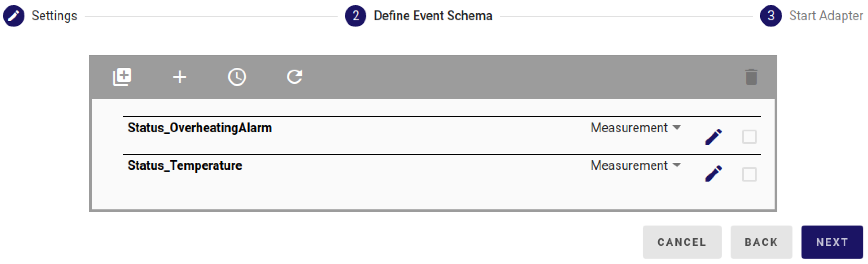Click the trash delete icon
Image resolution: width=868 pixels, height=264 pixels.
pos(751,77)
